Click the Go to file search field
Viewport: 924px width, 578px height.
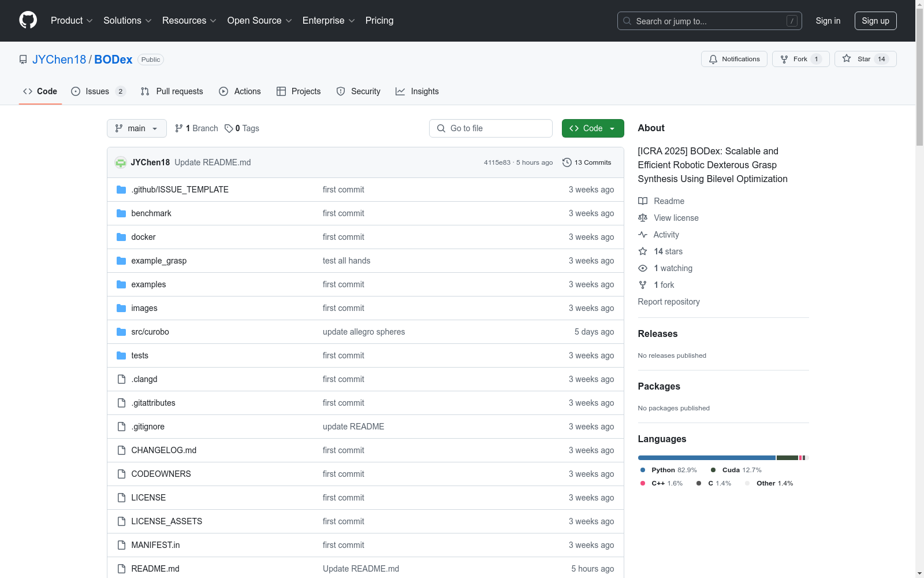491,128
